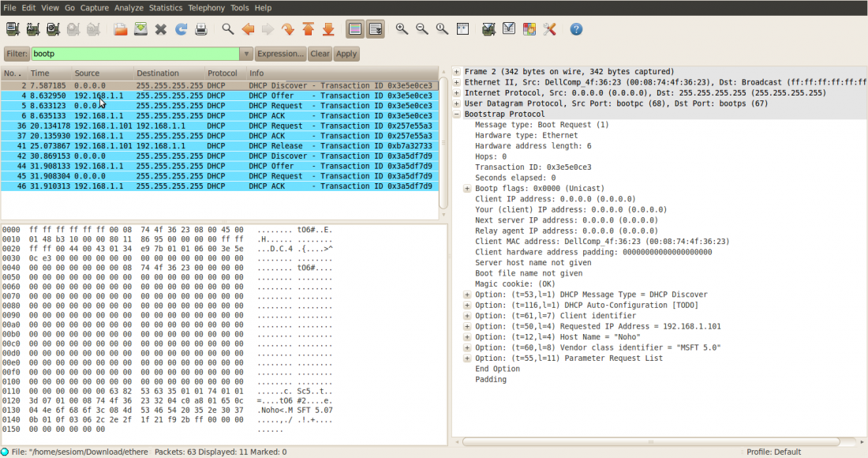This screenshot has width=868, height=458.
Task: Click the packet list vertical scrollbar
Action: [443, 144]
